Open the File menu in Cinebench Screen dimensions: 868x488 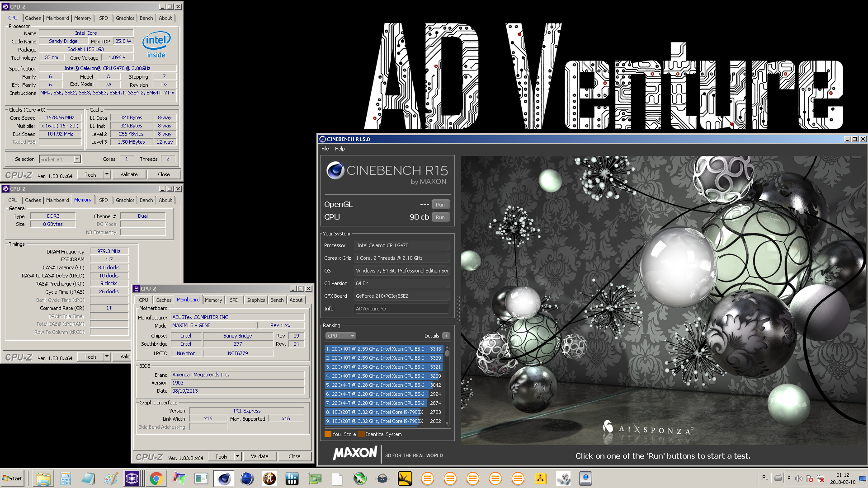click(x=325, y=149)
